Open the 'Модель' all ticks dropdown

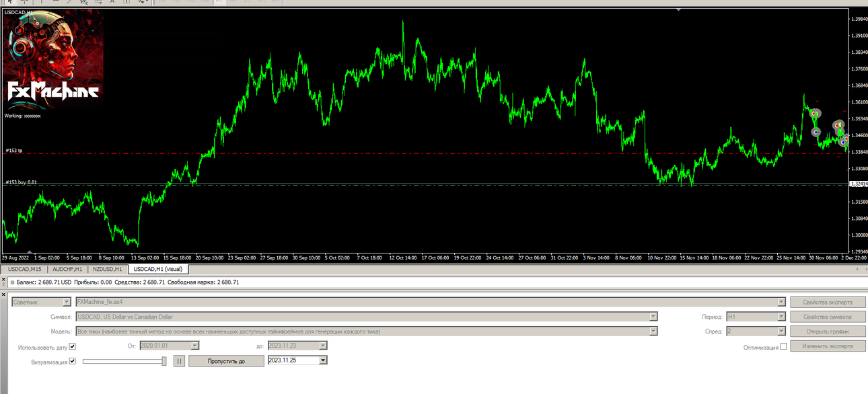click(653, 331)
